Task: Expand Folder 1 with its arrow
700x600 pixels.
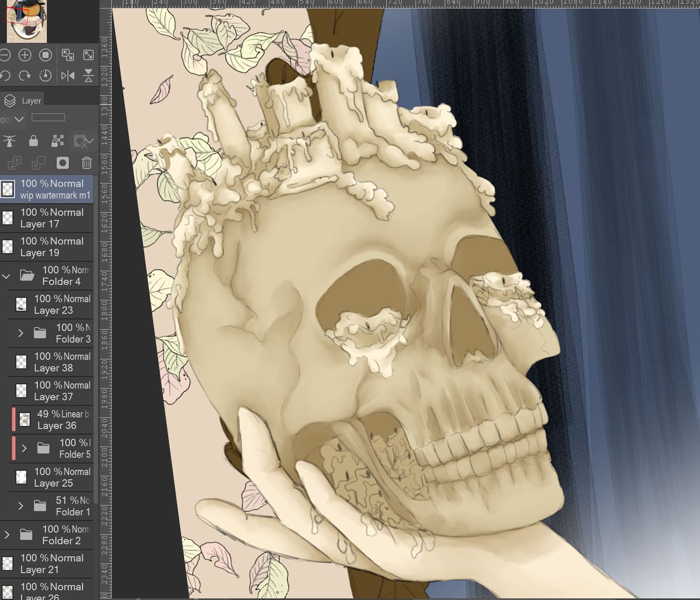Action: coord(20,505)
